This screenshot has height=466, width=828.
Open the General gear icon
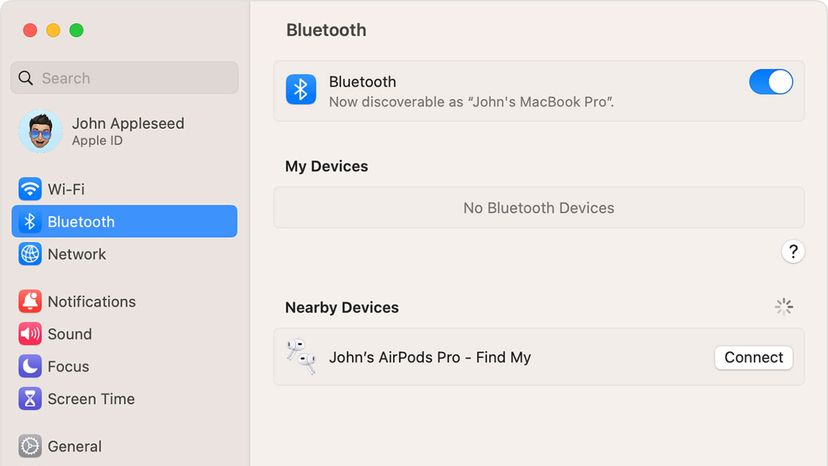point(30,446)
